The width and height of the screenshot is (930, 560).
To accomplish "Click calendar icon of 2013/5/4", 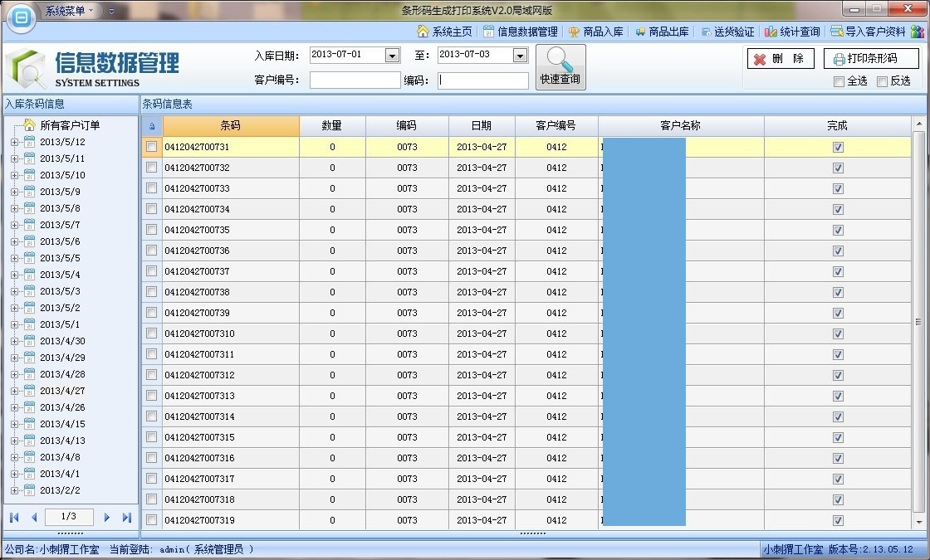I will [29, 275].
